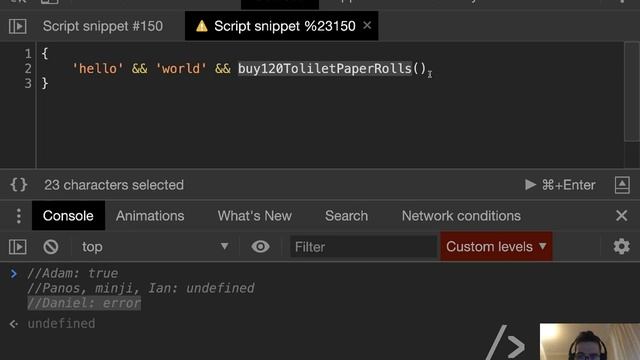This screenshot has height=360, width=640.
Task: Open console settings gear icon
Action: pos(621,247)
